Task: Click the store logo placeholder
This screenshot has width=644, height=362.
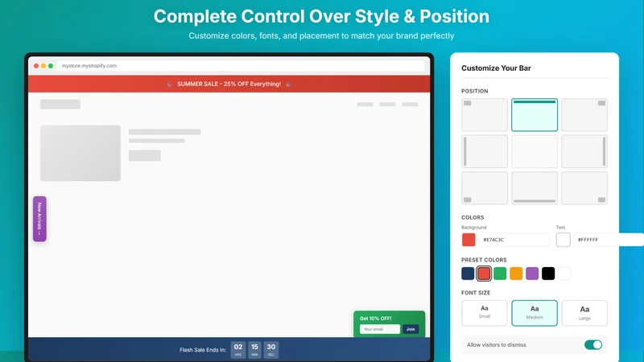Action: [x=60, y=104]
